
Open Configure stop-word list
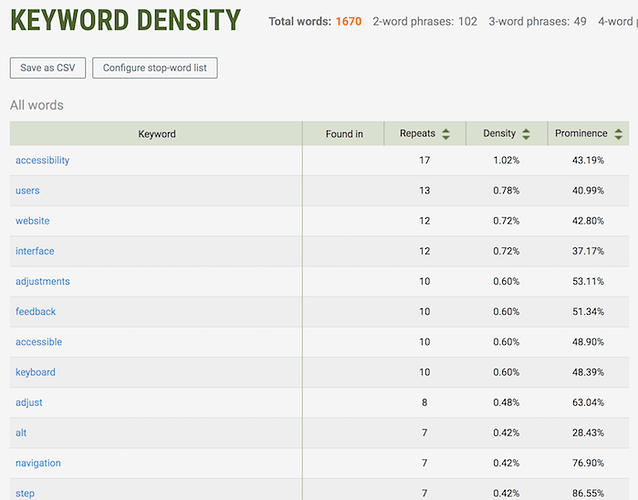click(155, 68)
